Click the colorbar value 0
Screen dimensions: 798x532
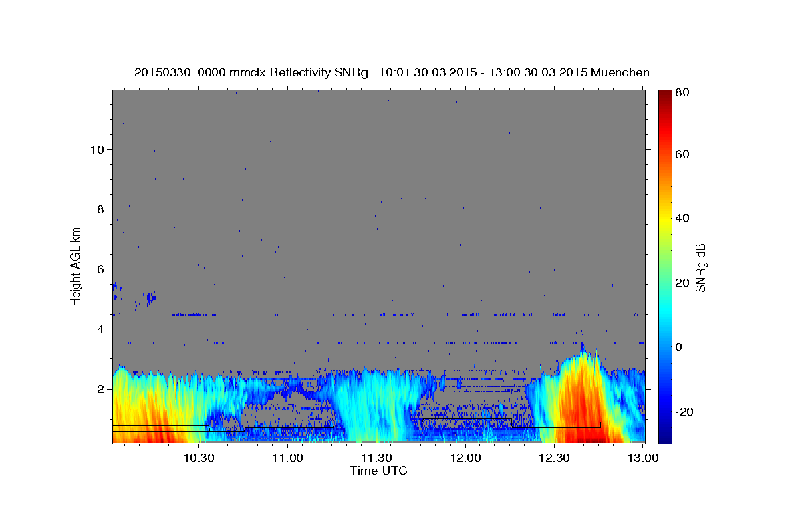(678, 347)
